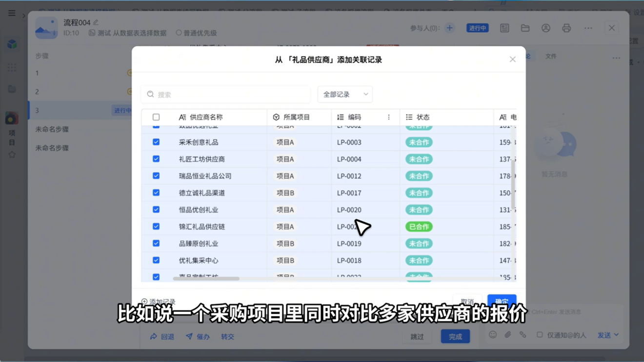Uncheck the 品臻原创礼业 row checkbox
644x362 pixels.
156,243
